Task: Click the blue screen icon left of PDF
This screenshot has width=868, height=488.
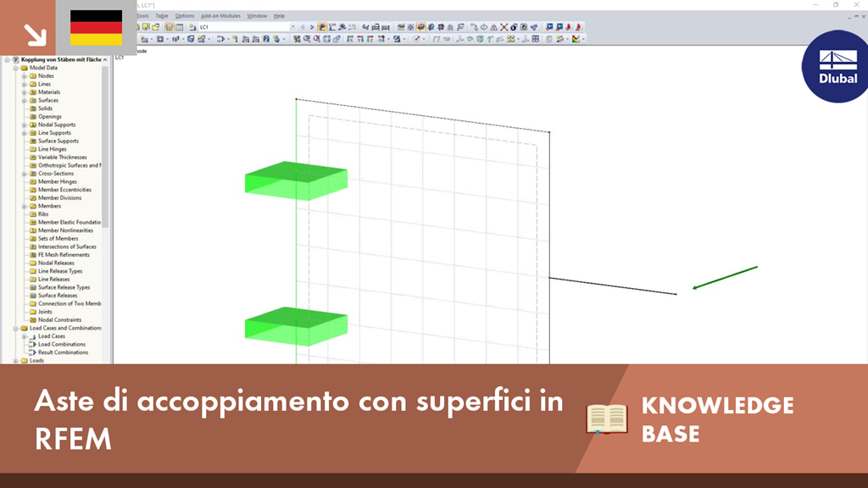Action: [x=559, y=27]
